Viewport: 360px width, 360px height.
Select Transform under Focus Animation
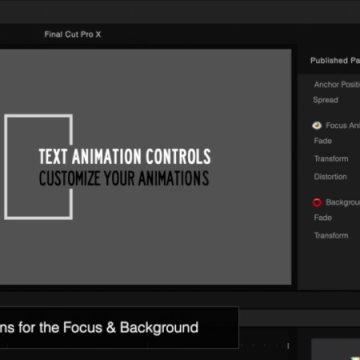click(331, 159)
